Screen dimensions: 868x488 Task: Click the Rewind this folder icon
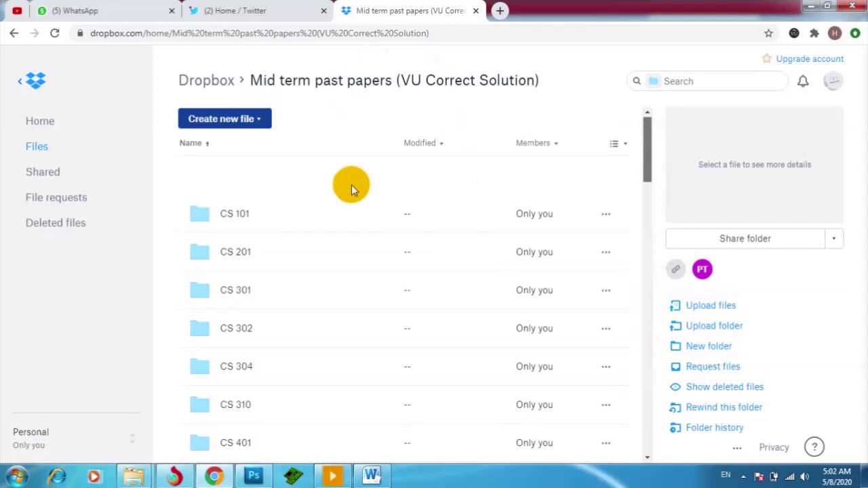(675, 407)
